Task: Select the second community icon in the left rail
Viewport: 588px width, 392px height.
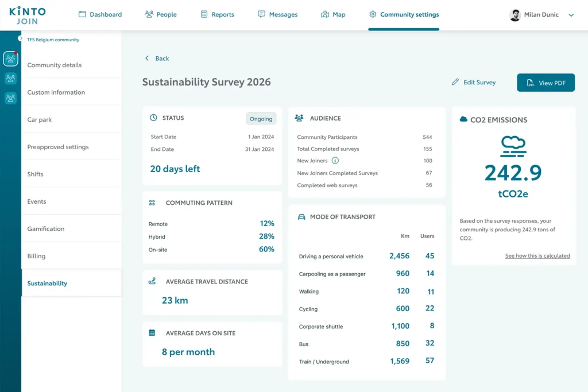Action: [10, 78]
